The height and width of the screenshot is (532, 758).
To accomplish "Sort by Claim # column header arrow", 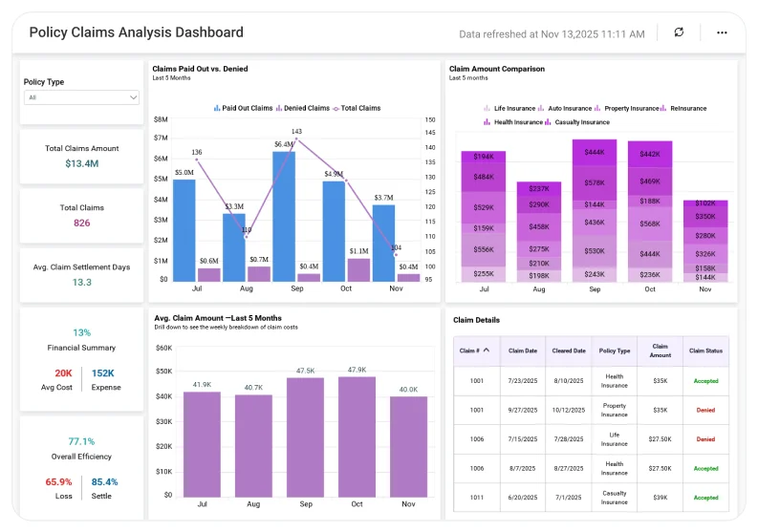I will coord(487,351).
